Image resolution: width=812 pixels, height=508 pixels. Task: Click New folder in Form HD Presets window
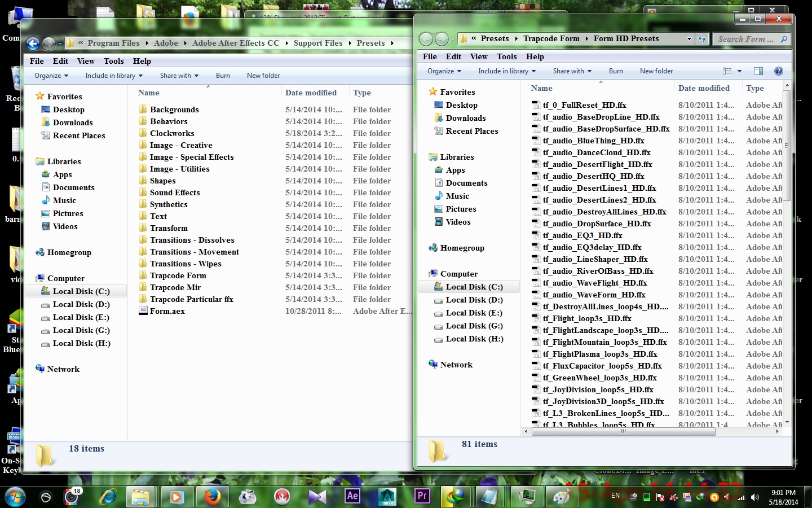tap(656, 71)
